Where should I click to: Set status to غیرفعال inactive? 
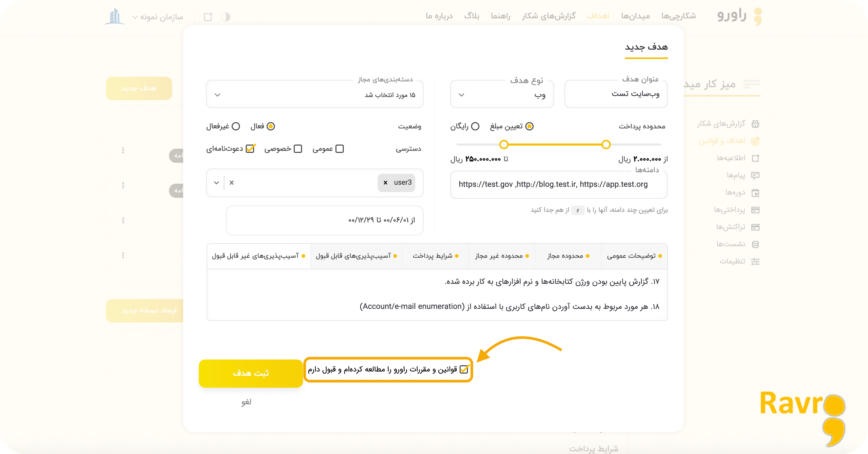[x=236, y=126]
